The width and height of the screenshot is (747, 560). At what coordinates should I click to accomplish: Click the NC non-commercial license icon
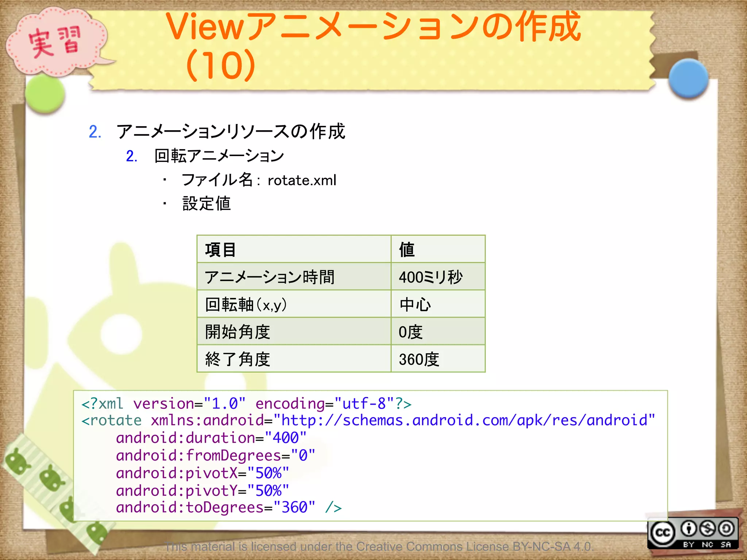[x=708, y=529]
